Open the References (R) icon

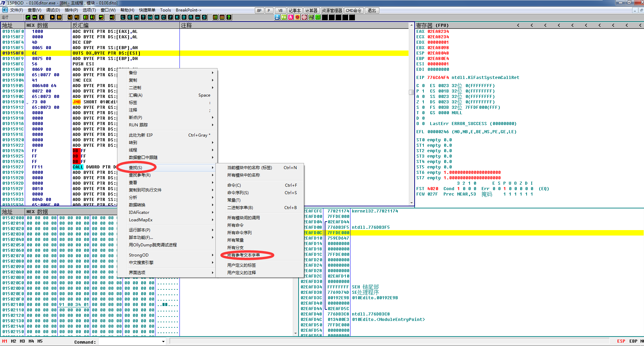tap(190, 17)
